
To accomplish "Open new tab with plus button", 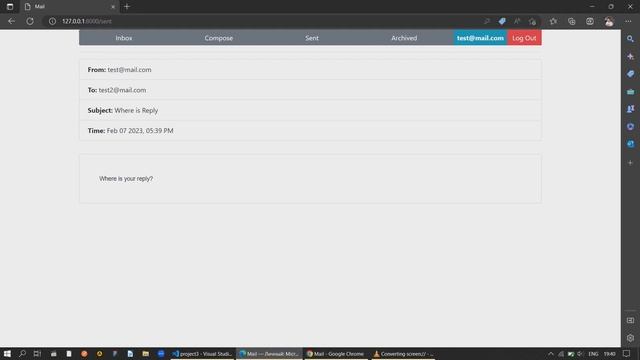I will point(127,7).
